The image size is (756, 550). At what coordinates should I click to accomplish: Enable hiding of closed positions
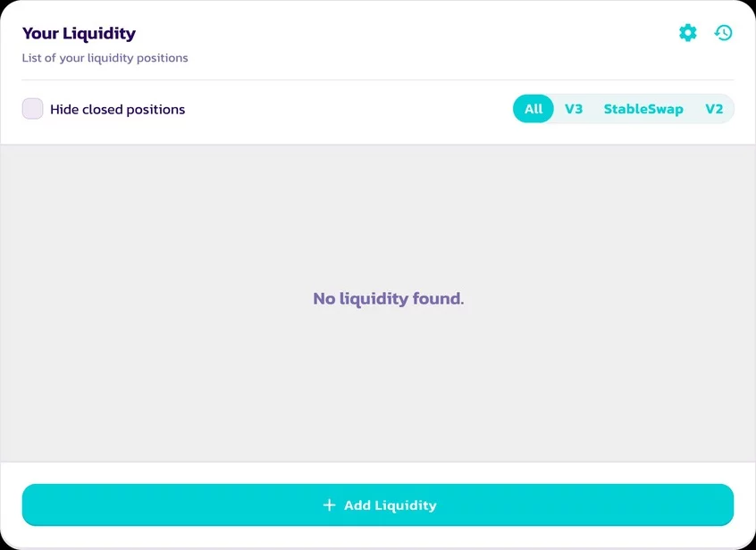(33, 109)
